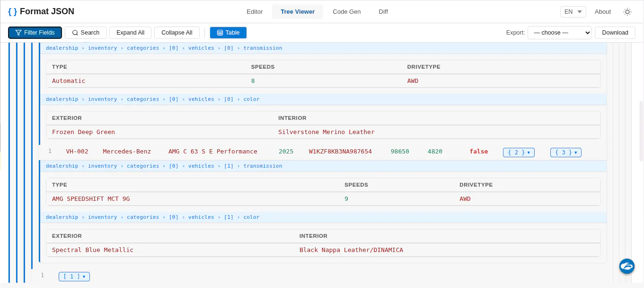The height and width of the screenshot is (288, 644).
Task: Switch to the Code Gen tab
Action: click(347, 12)
